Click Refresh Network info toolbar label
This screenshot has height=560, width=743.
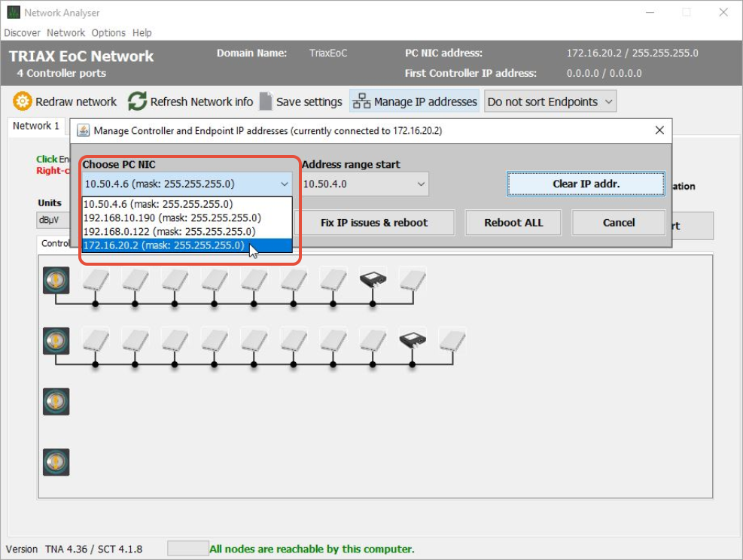202,102
